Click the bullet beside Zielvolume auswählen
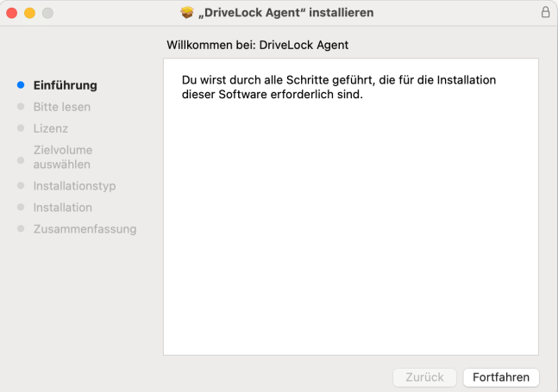 21,160
